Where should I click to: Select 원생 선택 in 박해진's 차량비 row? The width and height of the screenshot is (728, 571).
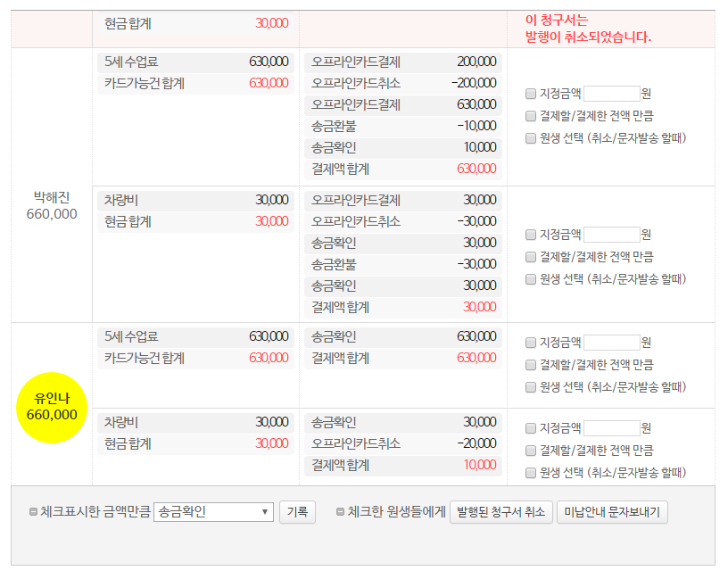click(531, 279)
